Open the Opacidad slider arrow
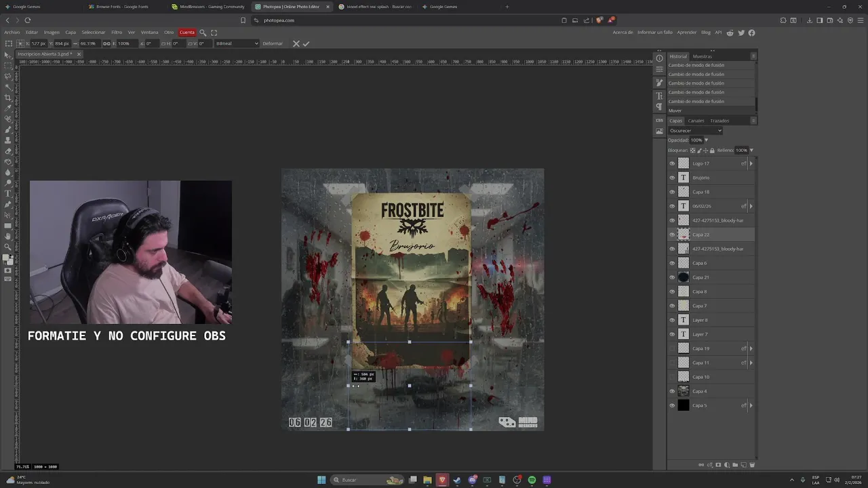 [x=706, y=140]
